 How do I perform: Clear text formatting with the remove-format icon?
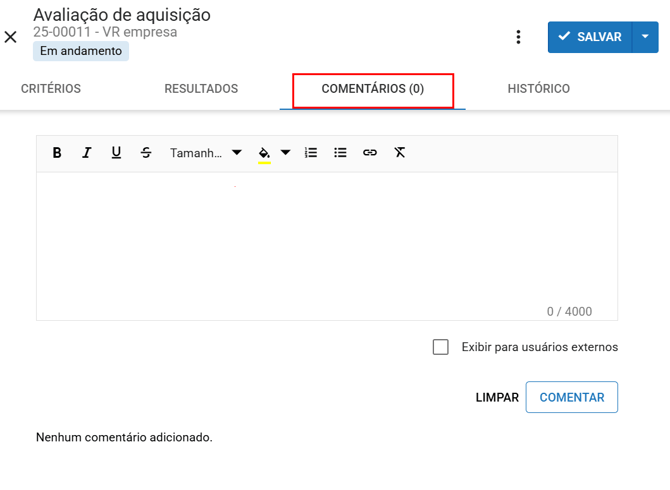click(x=400, y=153)
